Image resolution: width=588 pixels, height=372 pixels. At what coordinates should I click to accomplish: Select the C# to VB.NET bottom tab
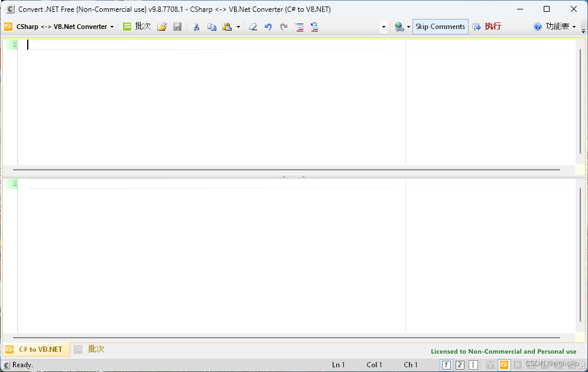click(x=37, y=350)
